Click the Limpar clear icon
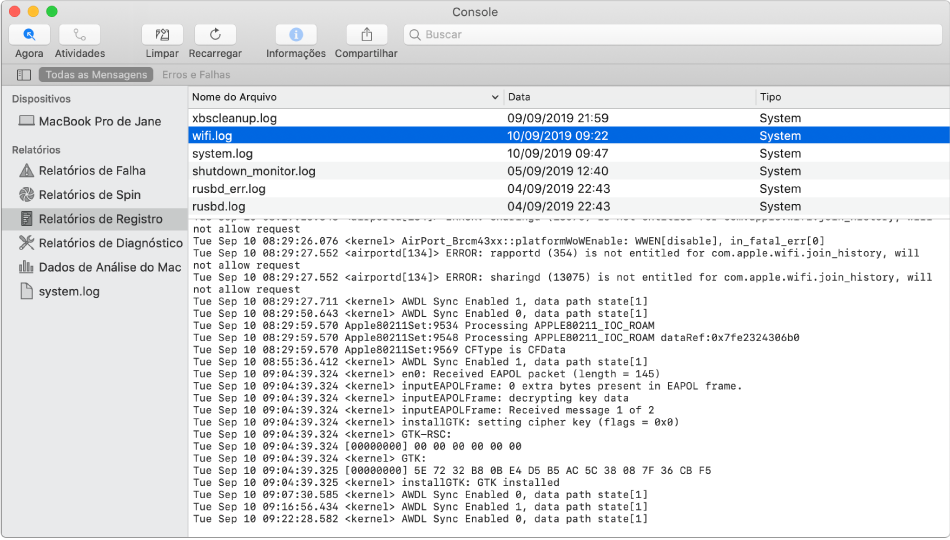Viewport: 950px width, 540px height. (x=162, y=35)
